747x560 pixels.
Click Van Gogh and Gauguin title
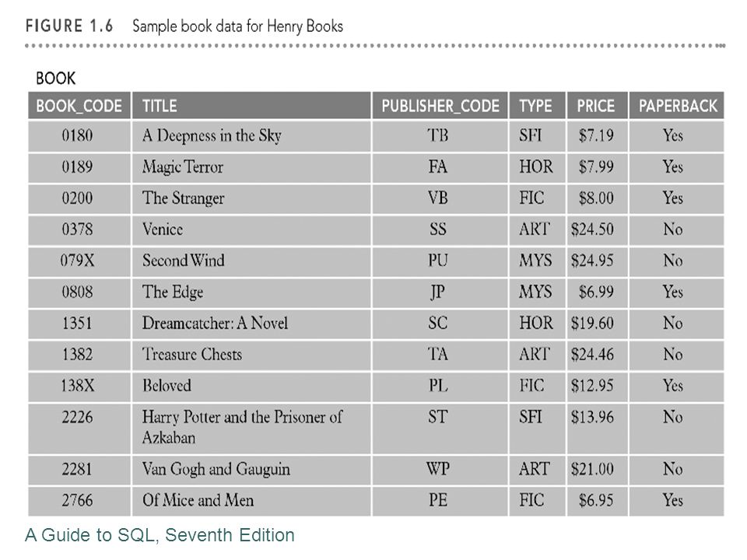216,470
